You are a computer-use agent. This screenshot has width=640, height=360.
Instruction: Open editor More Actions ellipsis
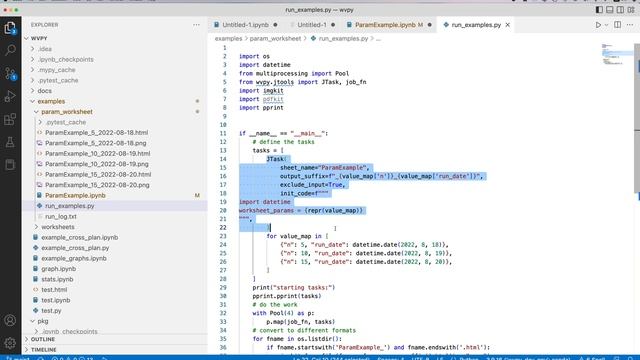click(x=630, y=25)
